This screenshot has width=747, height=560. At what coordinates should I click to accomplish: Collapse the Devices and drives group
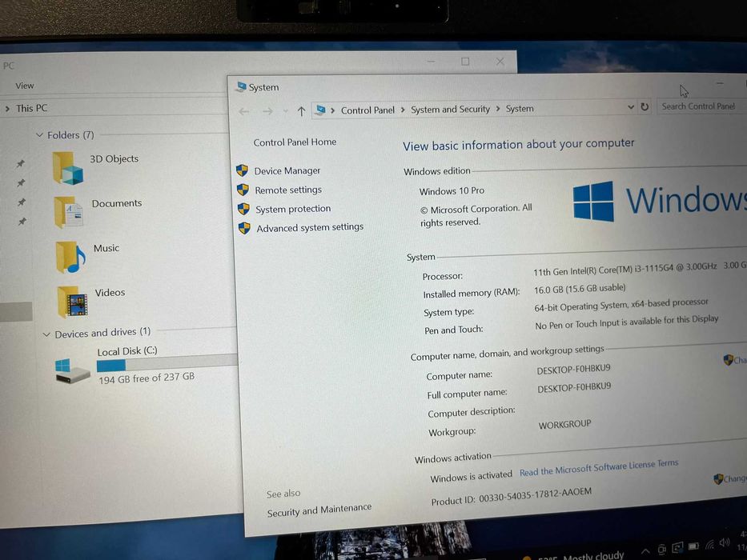point(46,334)
